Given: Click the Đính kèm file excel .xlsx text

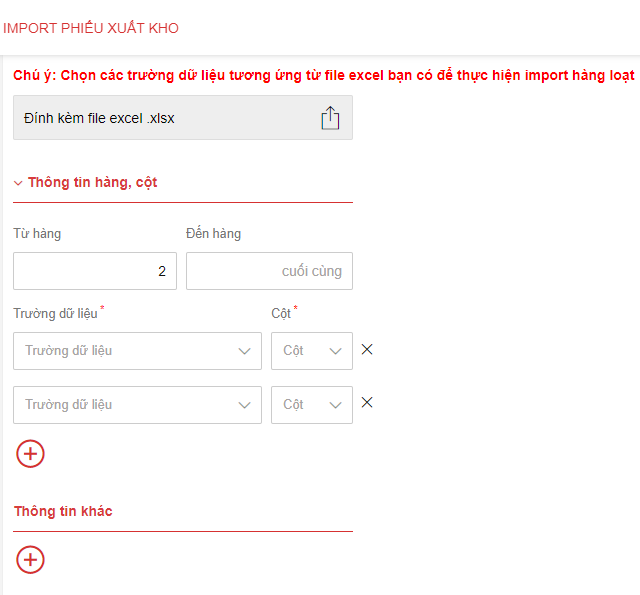Looking at the screenshot, I should [100, 118].
